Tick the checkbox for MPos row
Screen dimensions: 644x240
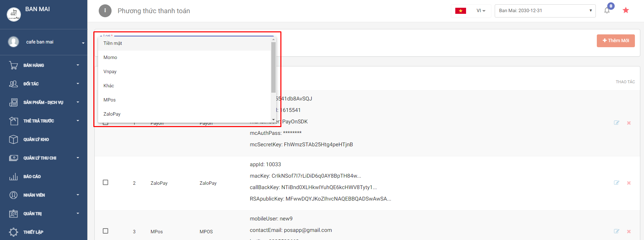click(105, 231)
